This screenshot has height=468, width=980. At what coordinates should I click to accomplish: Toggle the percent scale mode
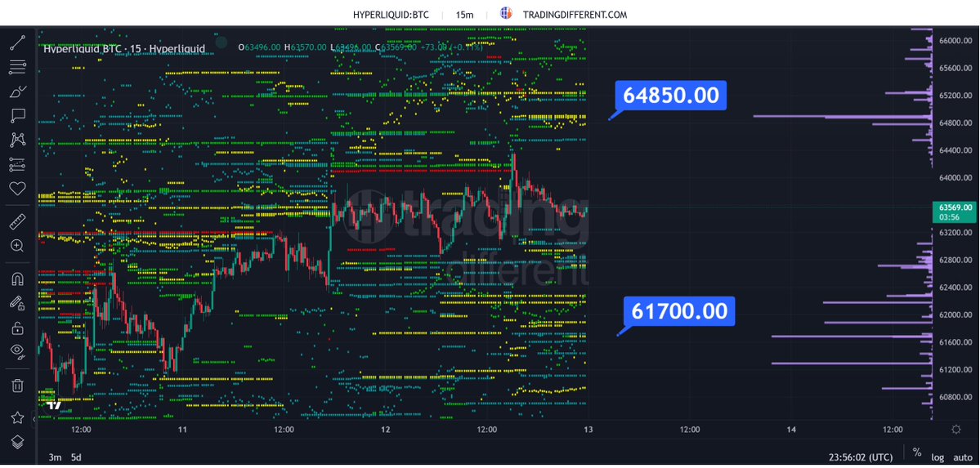pyautogui.click(x=918, y=452)
